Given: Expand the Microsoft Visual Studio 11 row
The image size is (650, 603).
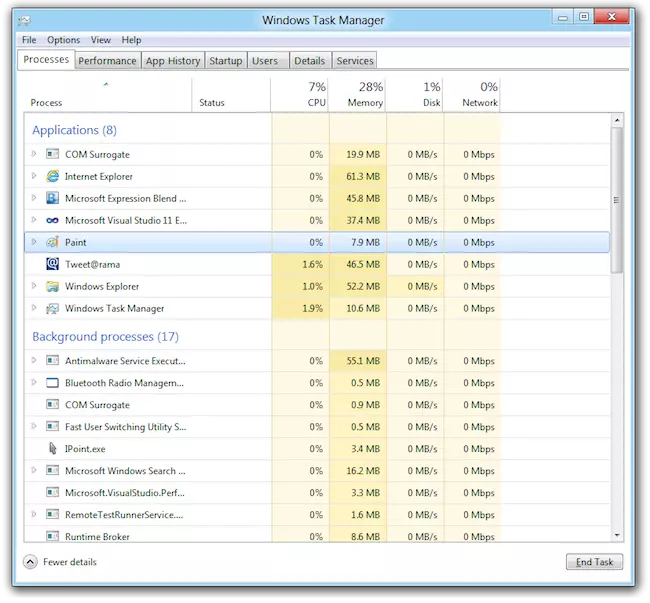Looking at the screenshot, I should (x=34, y=220).
